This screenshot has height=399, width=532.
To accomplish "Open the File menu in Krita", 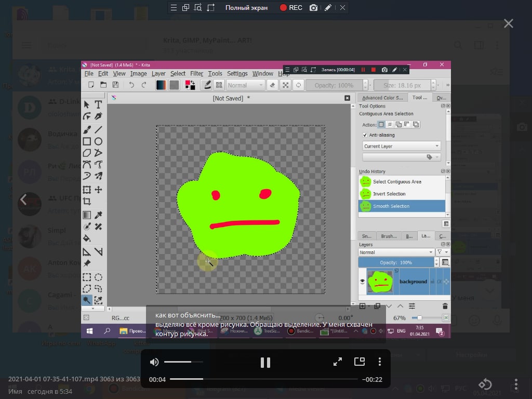I will point(88,74).
